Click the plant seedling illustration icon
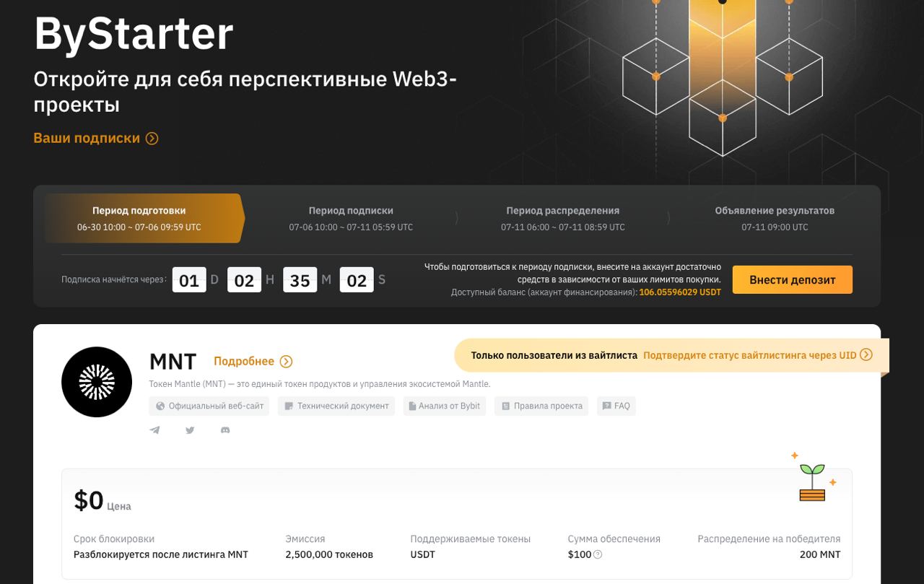Image resolution: width=924 pixels, height=584 pixels. pyautogui.click(x=813, y=479)
